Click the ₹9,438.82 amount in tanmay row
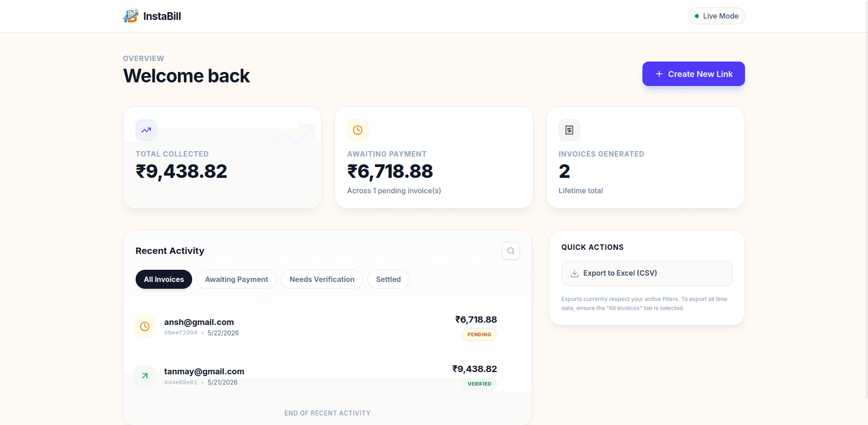The width and height of the screenshot is (868, 425). point(475,369)
